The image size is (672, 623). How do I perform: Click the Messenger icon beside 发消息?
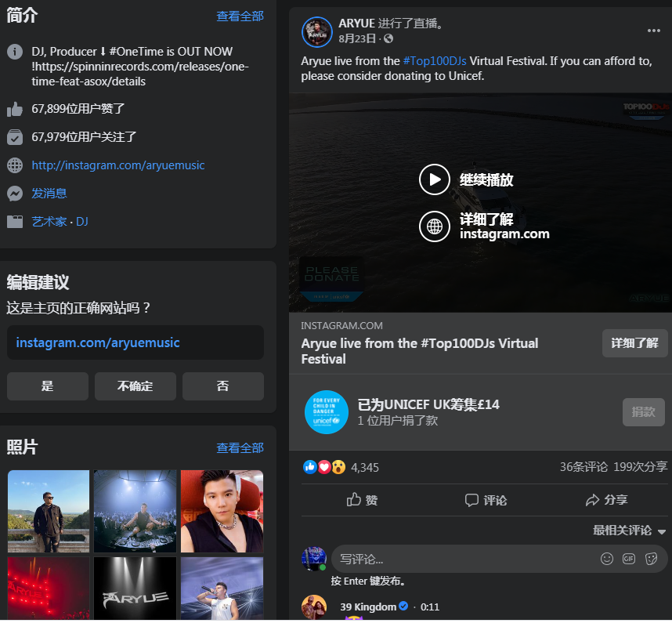tap(15, 194)
